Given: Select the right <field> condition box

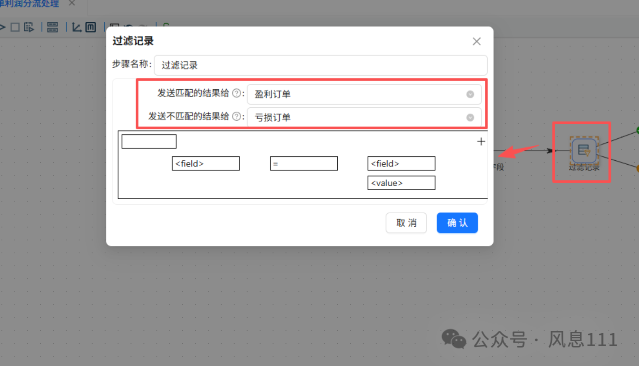Looking at the screenshot, I should click(x=401, y=163).
